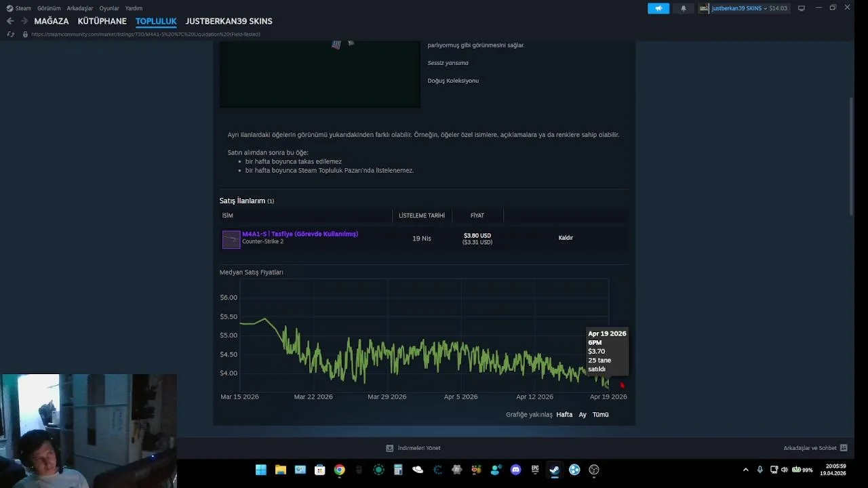
Task: Click the friends chat icon at bottom right
Action: tap(844, 448)
